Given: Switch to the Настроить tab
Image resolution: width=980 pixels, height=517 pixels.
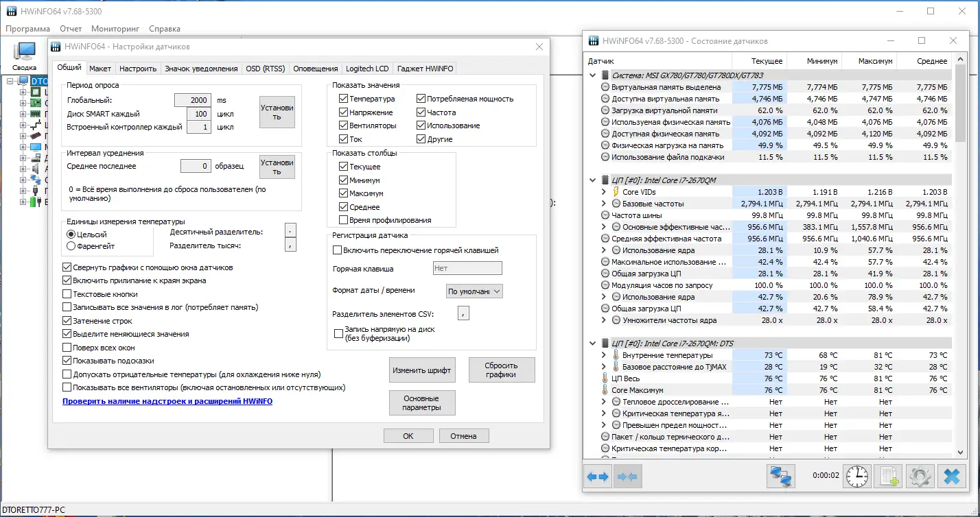Looking at the screenshot, I should pos(138,69).
